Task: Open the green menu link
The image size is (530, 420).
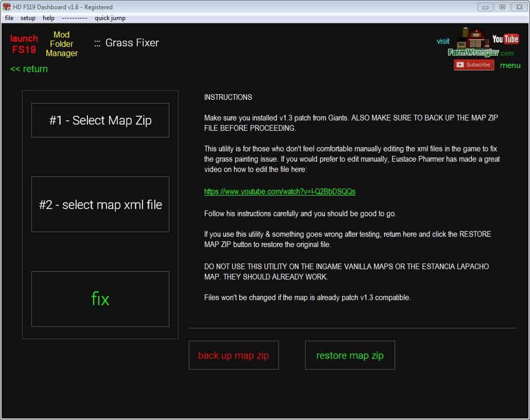Action: tap(510, 65)
